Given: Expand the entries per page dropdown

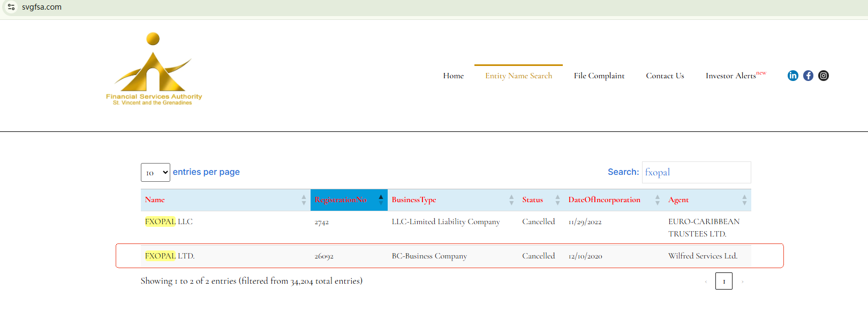Looking at the screenshot, I should 155,173.
